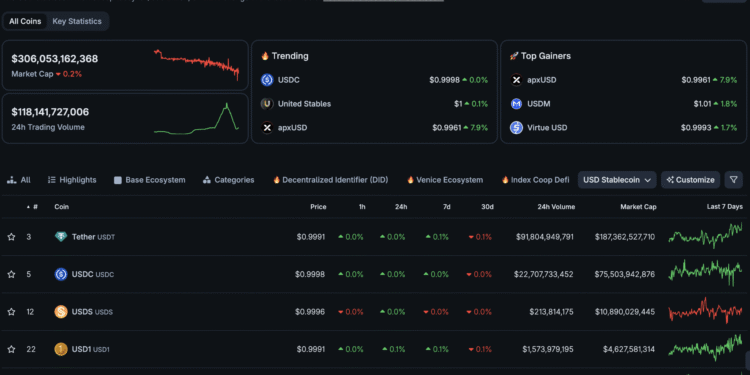The height and width of the screenshot is (375, 750).
Task: Toggle favorite star for USD1
Action: (x=11, y=349)
